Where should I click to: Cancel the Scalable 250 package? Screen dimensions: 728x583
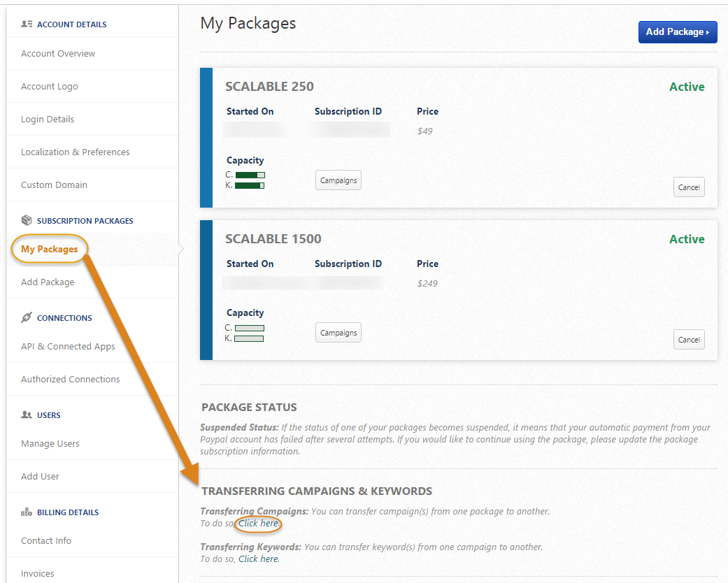pos(689,187)
